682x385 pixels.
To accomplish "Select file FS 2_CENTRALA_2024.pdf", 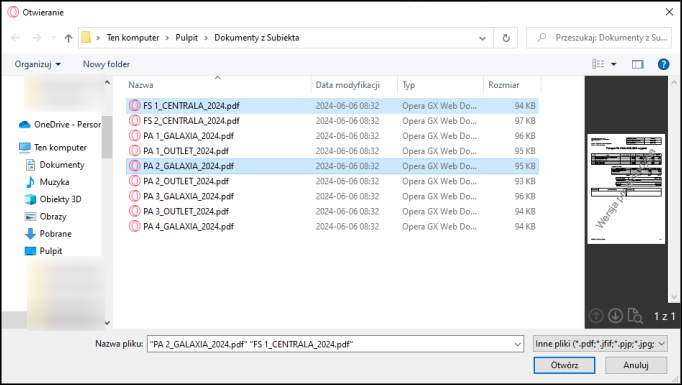I will tap(332, 121).
